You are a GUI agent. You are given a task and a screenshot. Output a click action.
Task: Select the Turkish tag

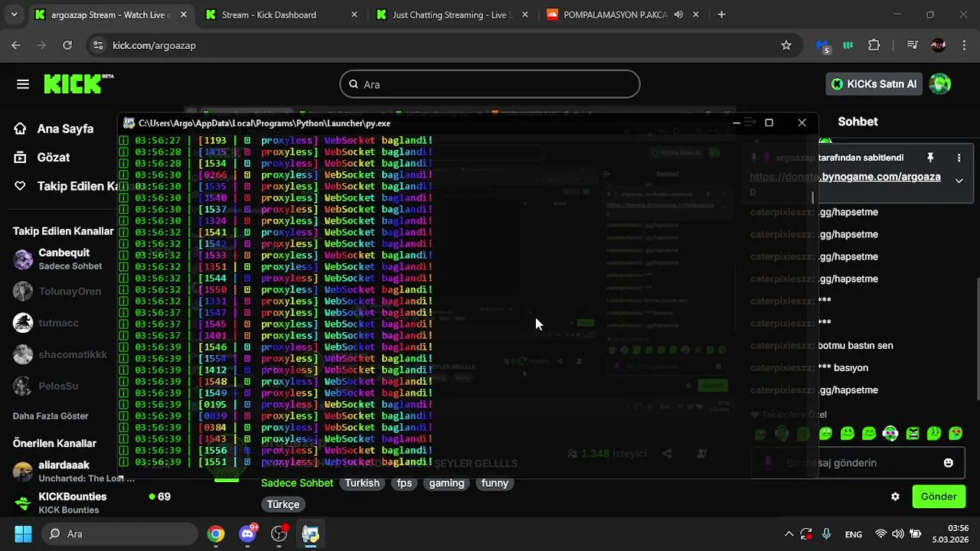point(362,483)
